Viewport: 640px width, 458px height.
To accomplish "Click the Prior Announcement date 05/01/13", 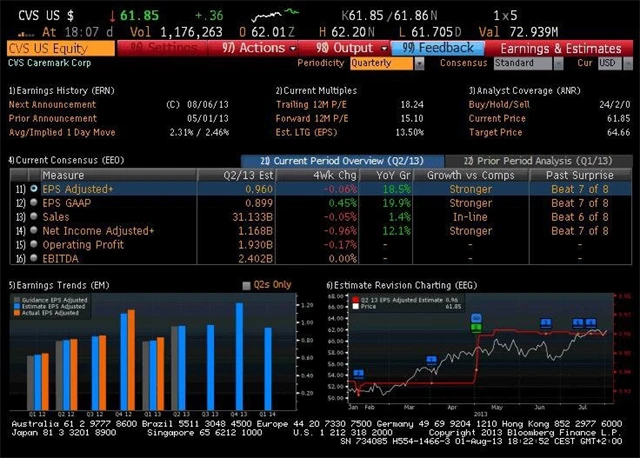I will [x=208, y=118].
